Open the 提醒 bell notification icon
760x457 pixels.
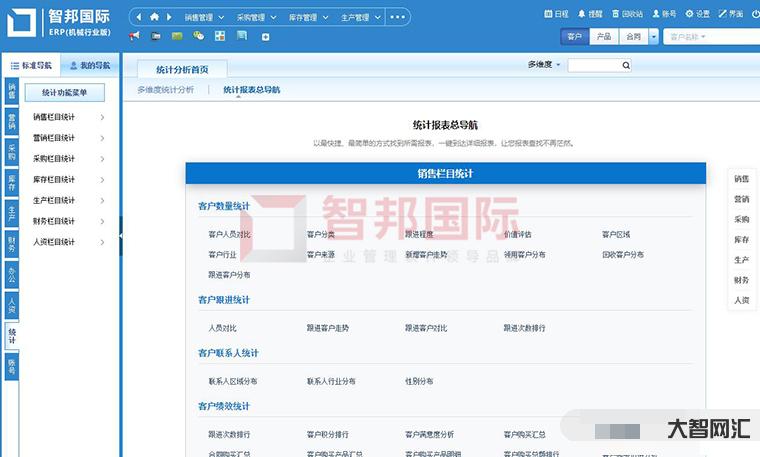pos(589,15)
